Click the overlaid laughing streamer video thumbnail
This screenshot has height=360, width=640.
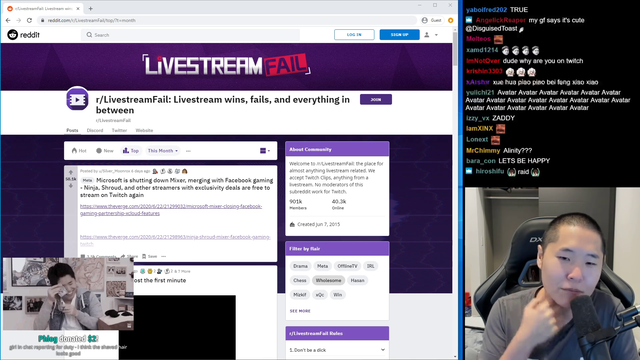68,293
